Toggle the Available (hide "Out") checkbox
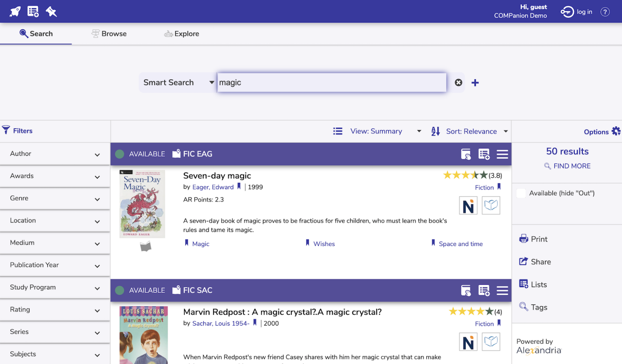Viewport: 622px width, 364px height. [x=521, y=193]
